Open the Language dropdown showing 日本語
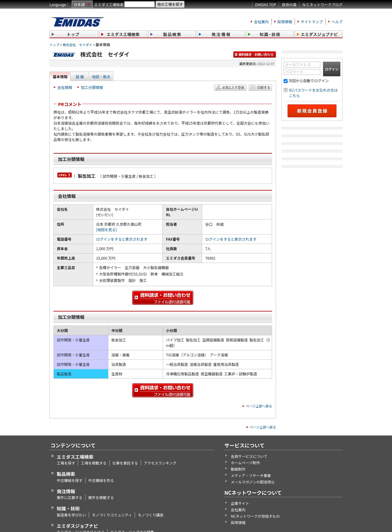Image resolution: width=392 pixels, height=532 pixels. tap(82, 5)
